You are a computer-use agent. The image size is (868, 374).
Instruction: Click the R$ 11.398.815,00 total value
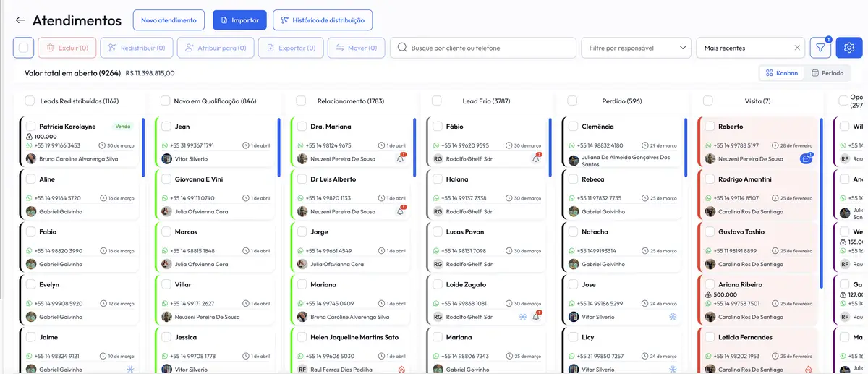tap(150, 73)
